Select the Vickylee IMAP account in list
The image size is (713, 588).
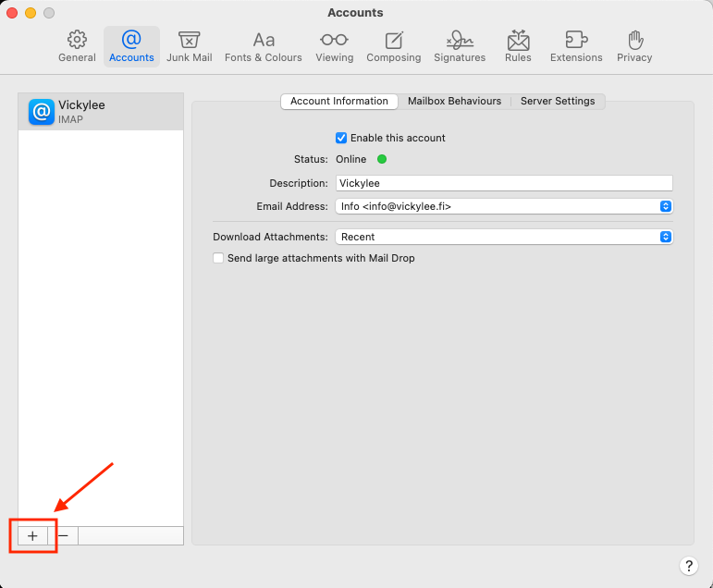point(101,112)
